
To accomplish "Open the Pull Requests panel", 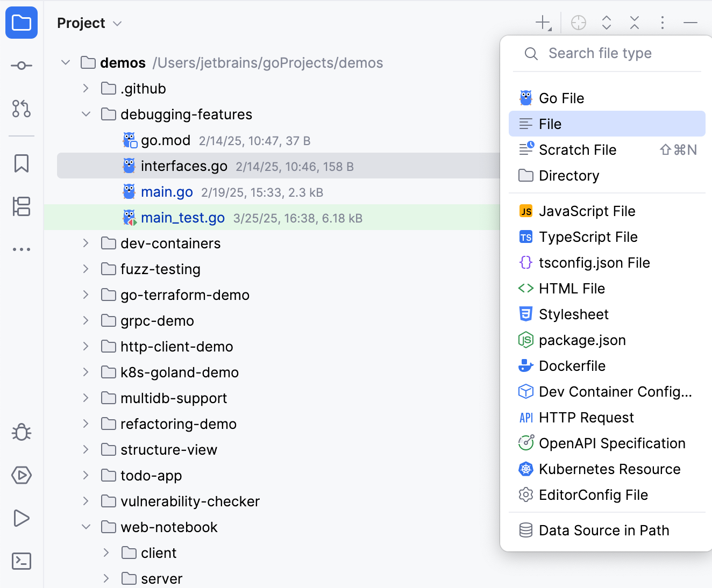I will point(22,109).
